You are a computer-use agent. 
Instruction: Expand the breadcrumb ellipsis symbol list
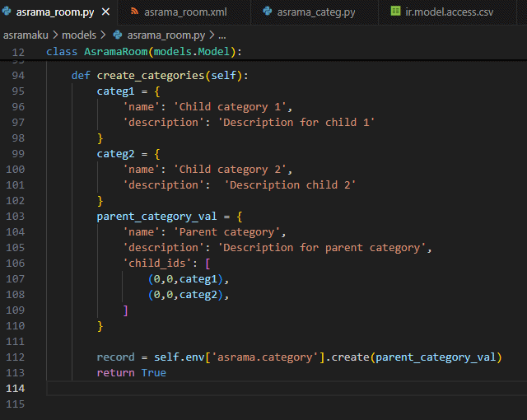(x=222, y=35)
